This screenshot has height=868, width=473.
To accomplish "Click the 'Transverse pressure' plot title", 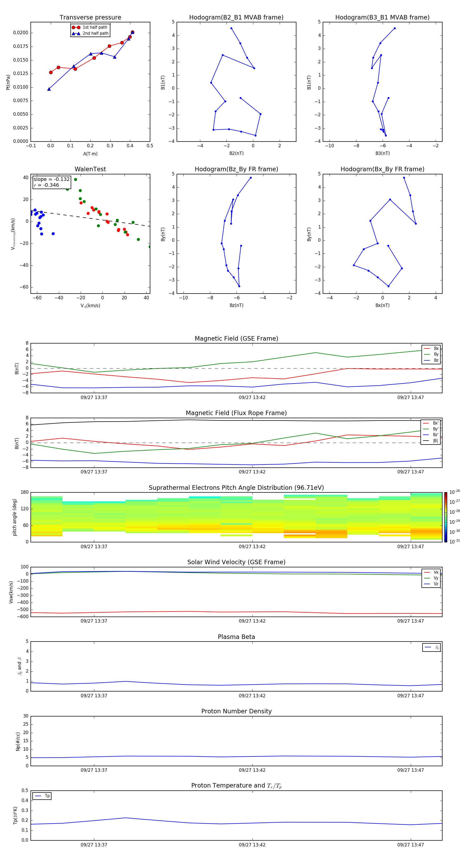I will coord(90,17).
